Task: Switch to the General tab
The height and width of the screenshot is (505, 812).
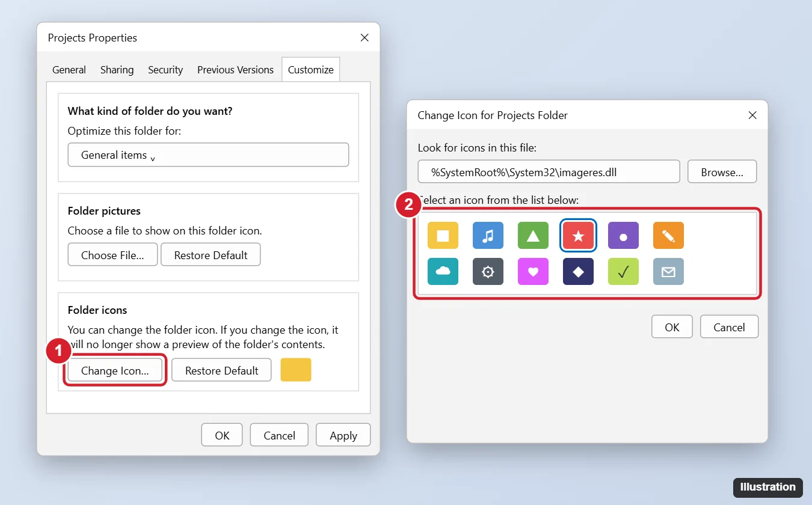Action: 69,70
